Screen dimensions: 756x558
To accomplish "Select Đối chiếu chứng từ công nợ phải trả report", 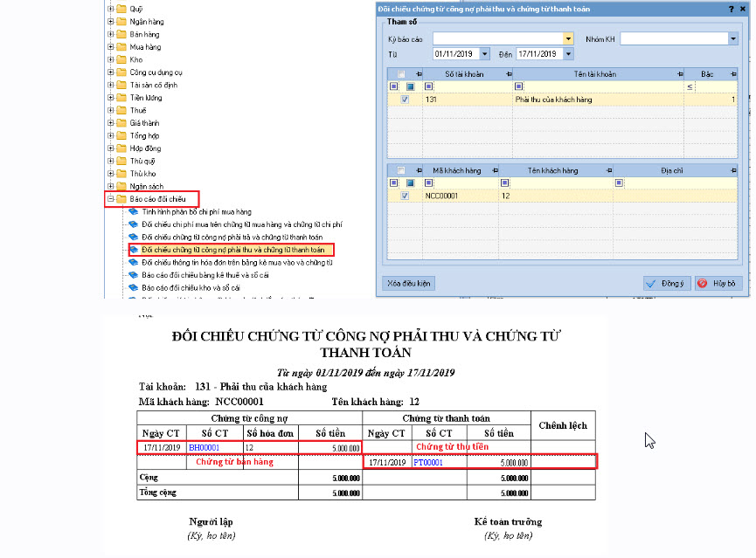I will [x=232, y=237].
